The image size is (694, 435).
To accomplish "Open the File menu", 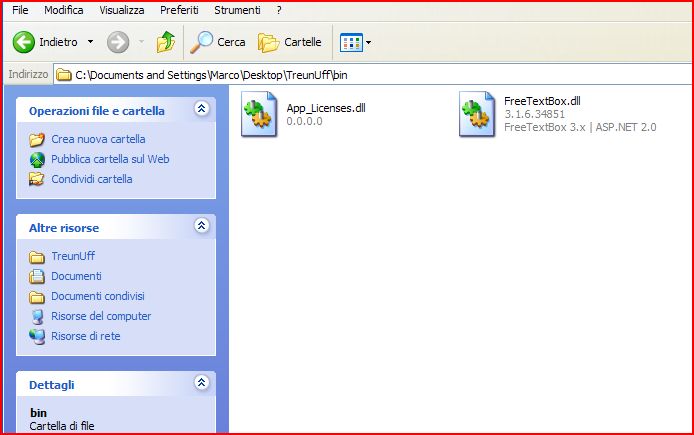I will pyautogui.click(x=20, y=10).
